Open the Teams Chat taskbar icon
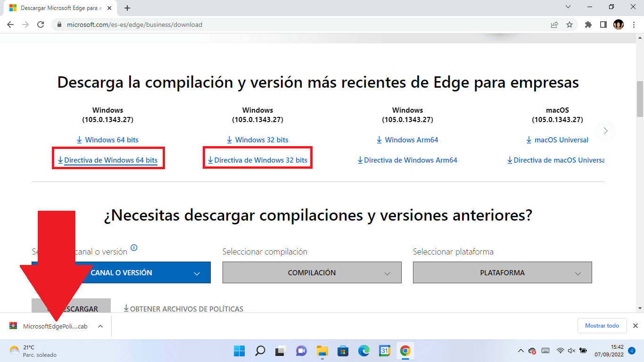Image resolution: width=644 pixels, height=362 pixels. (x=301, y=351)
